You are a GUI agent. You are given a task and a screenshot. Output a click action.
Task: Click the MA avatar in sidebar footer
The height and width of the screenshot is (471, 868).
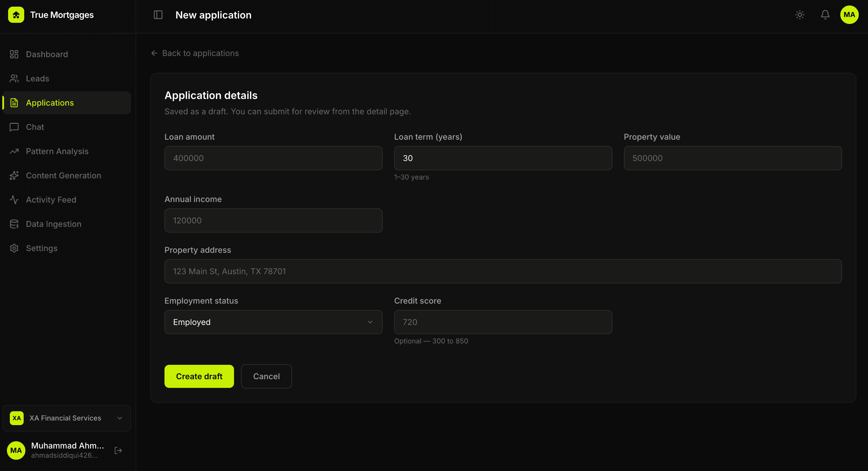[16, 451]
